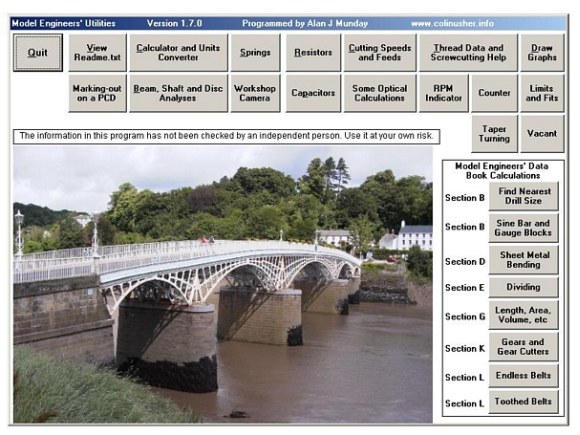Viewport: 580px width, 435px height.
Task: Click the Gears and Gear Cutters button
Action: point(523,347)
